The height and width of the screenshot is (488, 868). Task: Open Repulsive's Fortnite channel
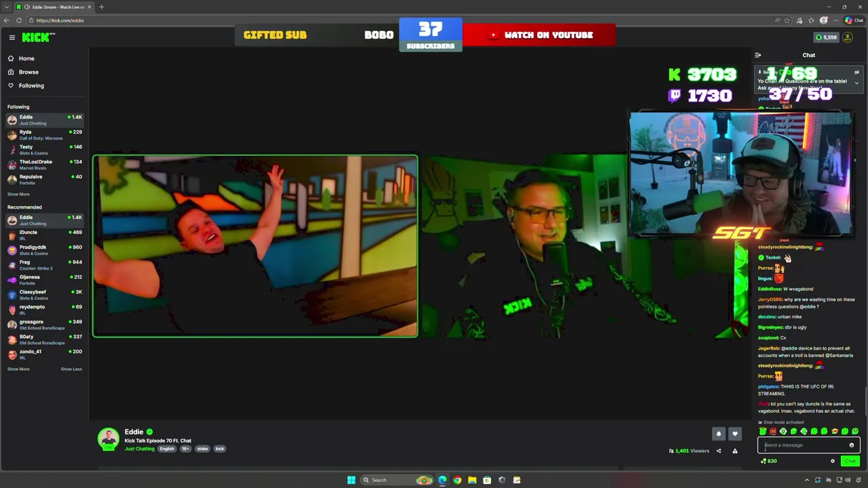tap(44, 180)
